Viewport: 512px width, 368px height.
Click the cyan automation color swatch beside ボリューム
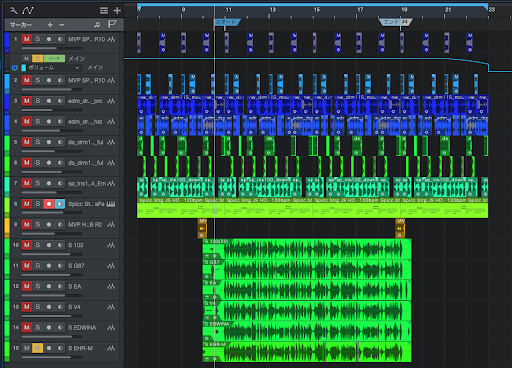point(24,68)
